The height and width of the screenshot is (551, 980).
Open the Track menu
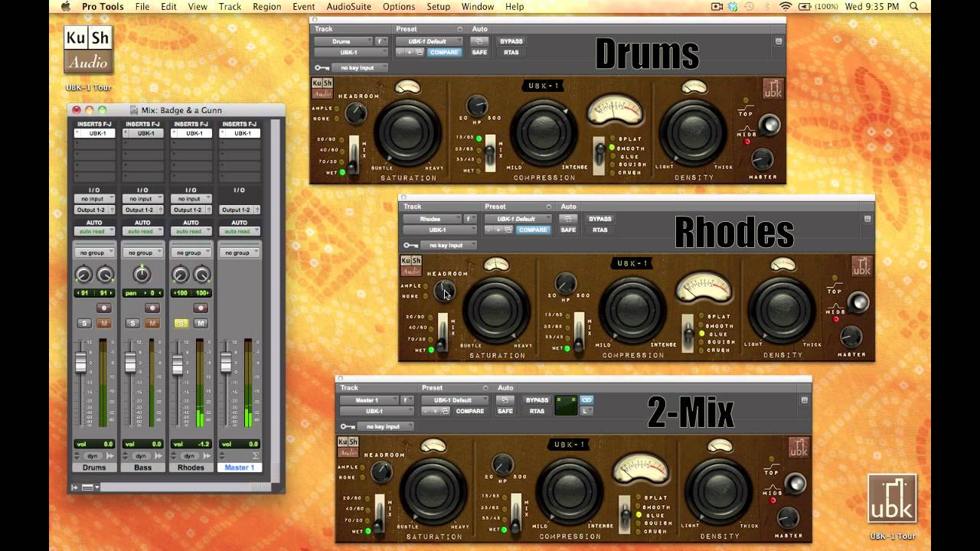[230, 7]
